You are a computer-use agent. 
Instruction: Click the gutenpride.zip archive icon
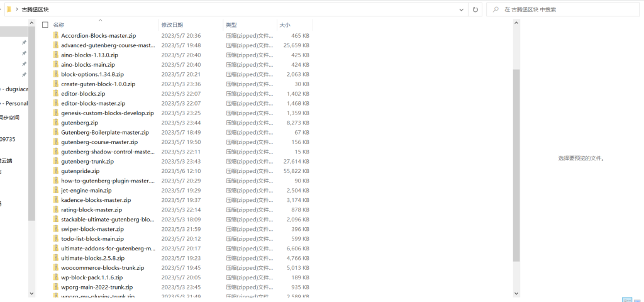point(56,171)
